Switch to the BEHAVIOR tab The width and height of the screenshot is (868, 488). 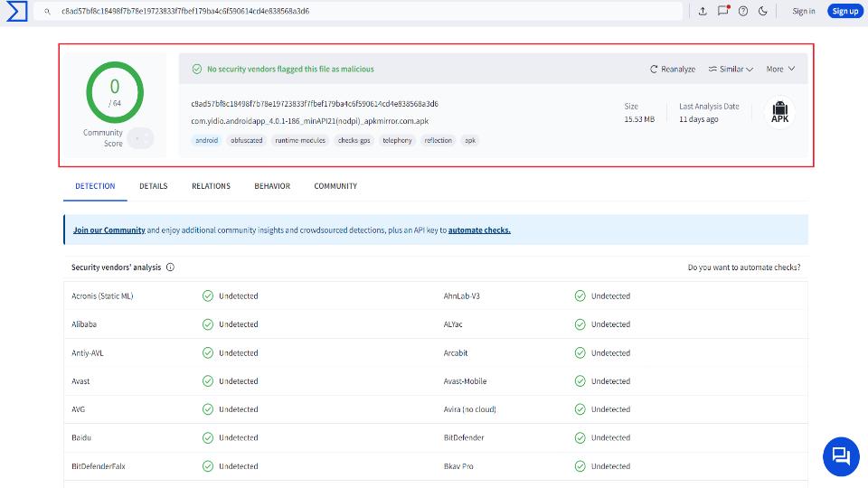click(272, 186)
